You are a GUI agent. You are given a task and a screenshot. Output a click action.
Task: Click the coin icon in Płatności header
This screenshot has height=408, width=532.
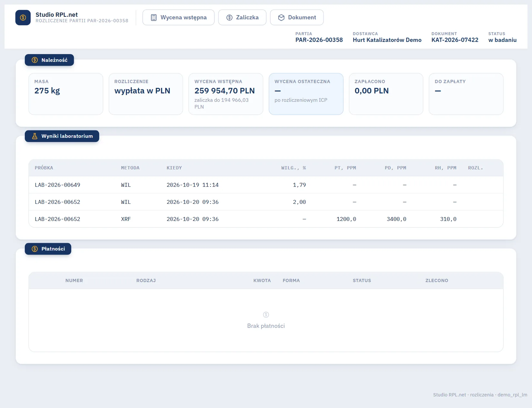click(x=35, y=249)
